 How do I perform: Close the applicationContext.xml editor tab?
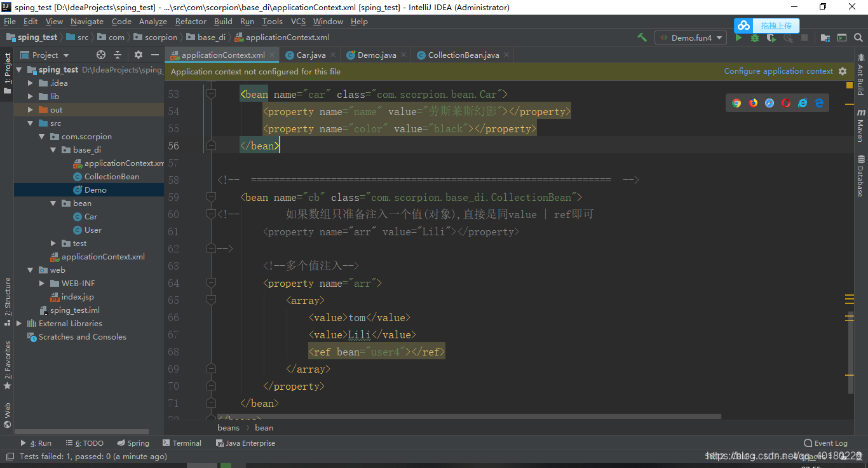click(272, 55)
